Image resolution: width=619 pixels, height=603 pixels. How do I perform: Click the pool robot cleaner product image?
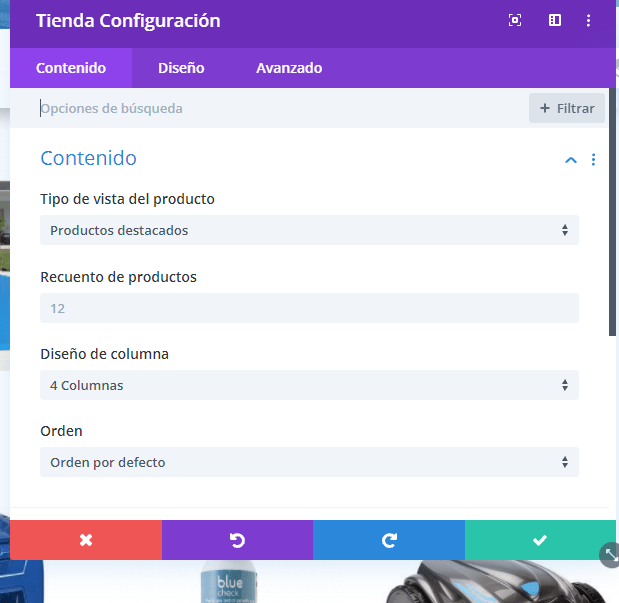pyautogui.click(x=497, y=582)
